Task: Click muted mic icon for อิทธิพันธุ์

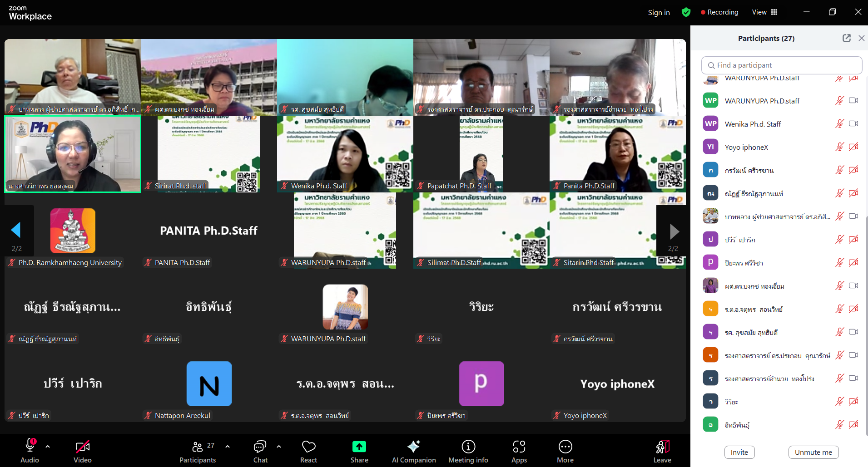Action: tap(839, 424)
